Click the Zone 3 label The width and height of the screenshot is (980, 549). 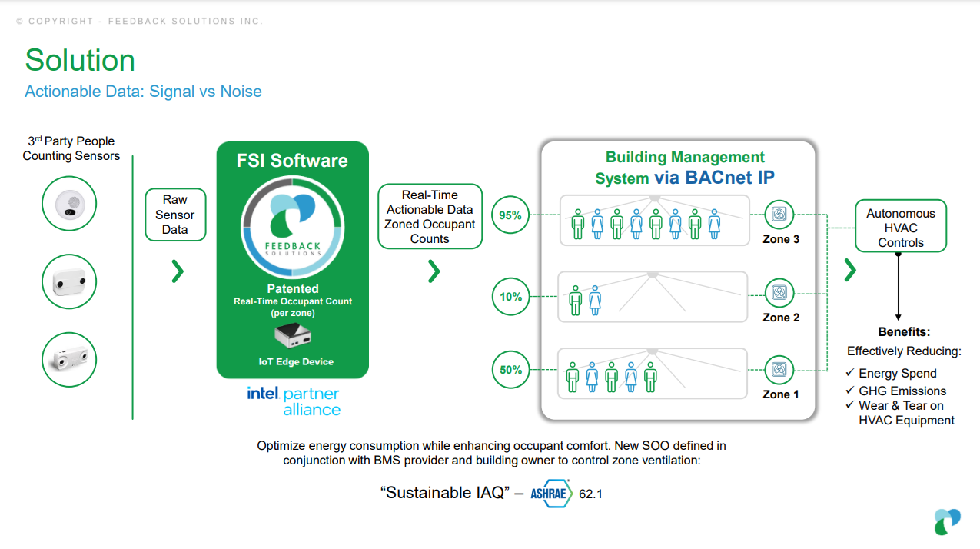(781, 239)
